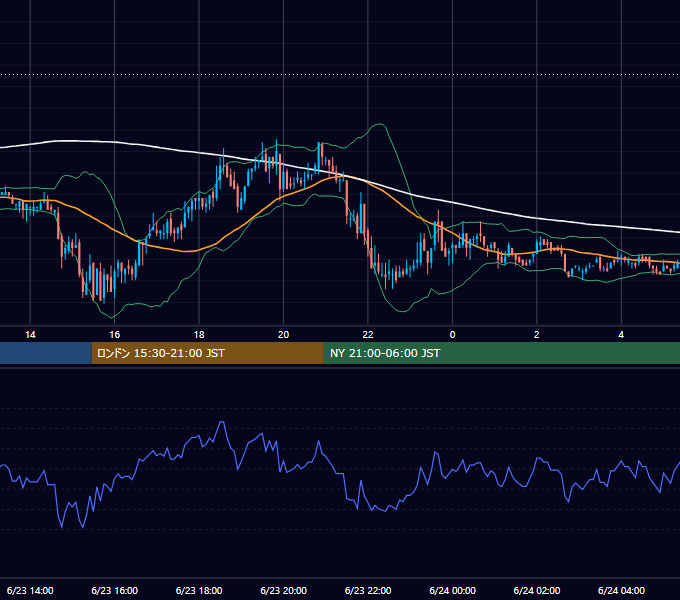Screen dimensions: 680x600
Task: Click the 6/24 02:00 date label
Action: click(x=537, y=590)
